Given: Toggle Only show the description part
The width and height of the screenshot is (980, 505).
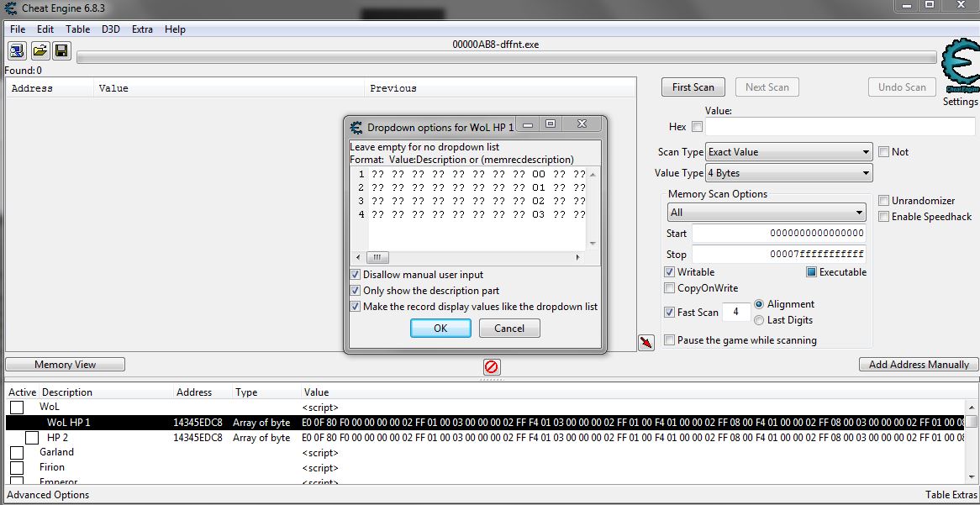Looking at the screenshot, I should [356, 291].
